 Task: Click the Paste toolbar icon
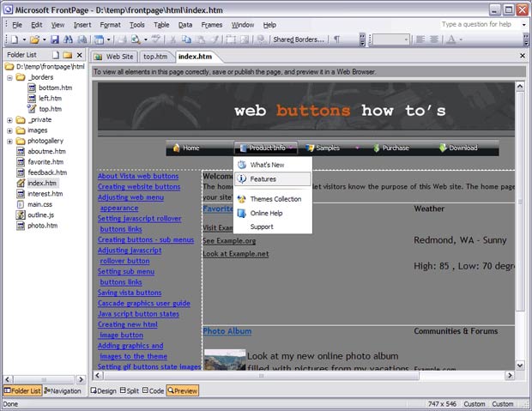201,39
